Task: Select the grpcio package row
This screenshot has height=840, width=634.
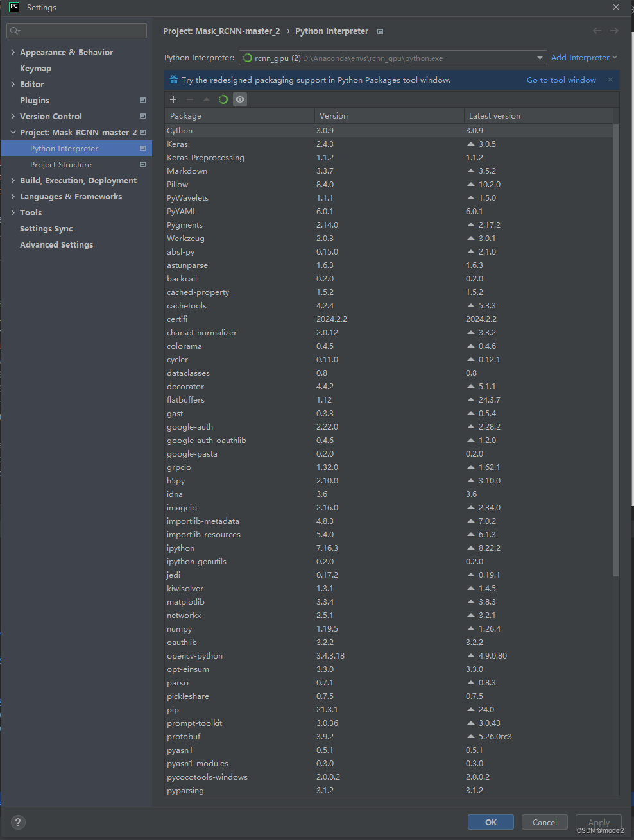Action: pyautogui.click(x=389, y=467)
